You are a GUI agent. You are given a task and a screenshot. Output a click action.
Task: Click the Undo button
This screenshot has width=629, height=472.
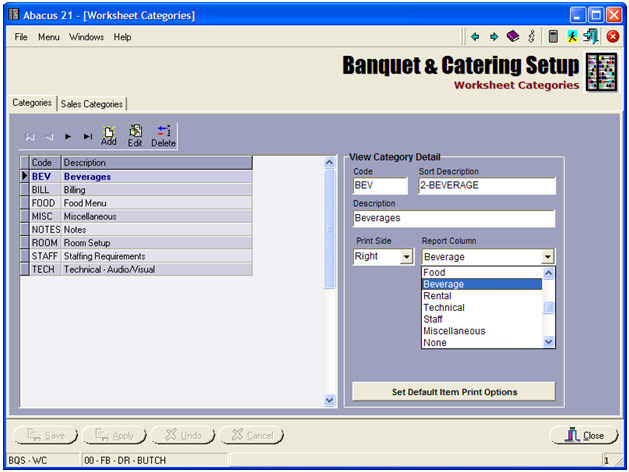[x=183, y=435]
